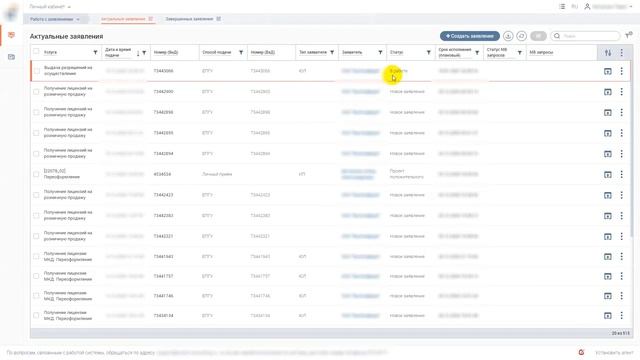Sort by Дата и время подачи
The width and height of the screenshot is (640, 360).
tap(138, 53)
